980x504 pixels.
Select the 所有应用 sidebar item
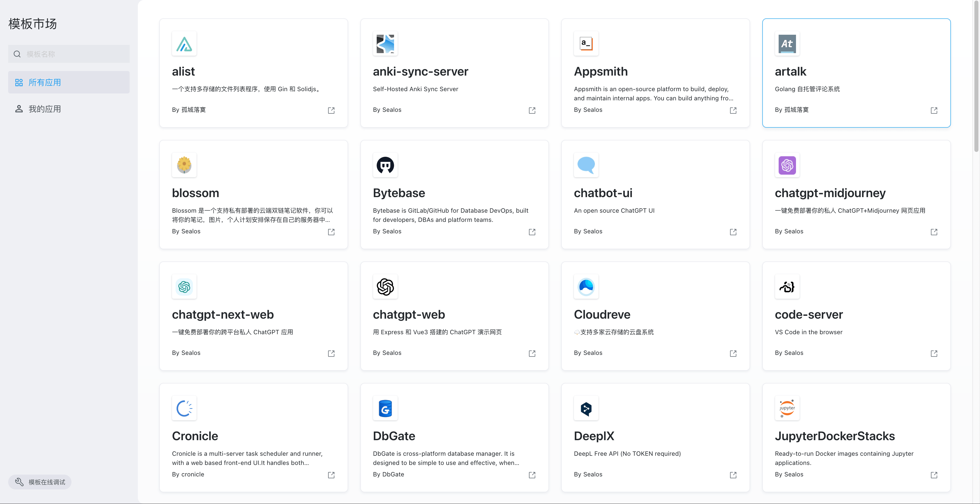[69, 82]
